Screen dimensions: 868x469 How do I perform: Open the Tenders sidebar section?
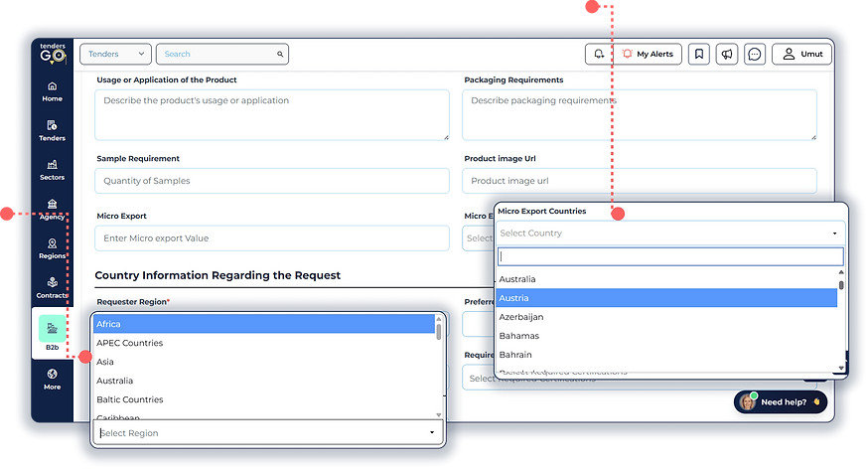(52, 131)
